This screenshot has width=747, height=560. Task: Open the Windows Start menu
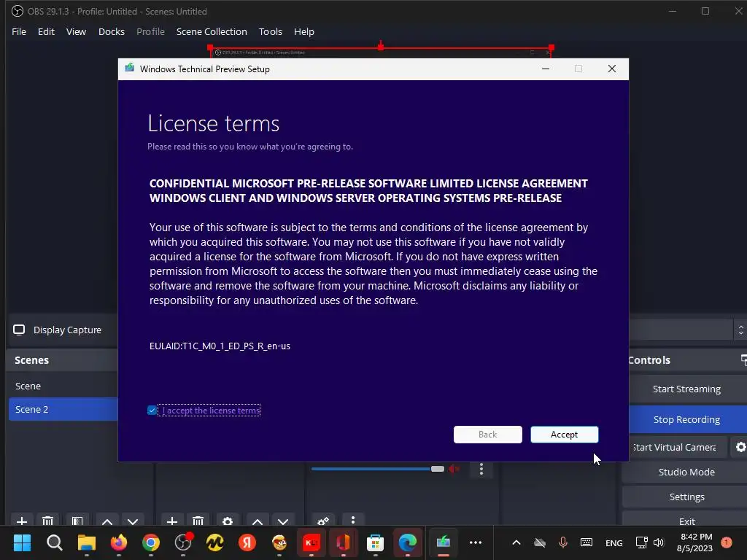click(x=22, y=542)
